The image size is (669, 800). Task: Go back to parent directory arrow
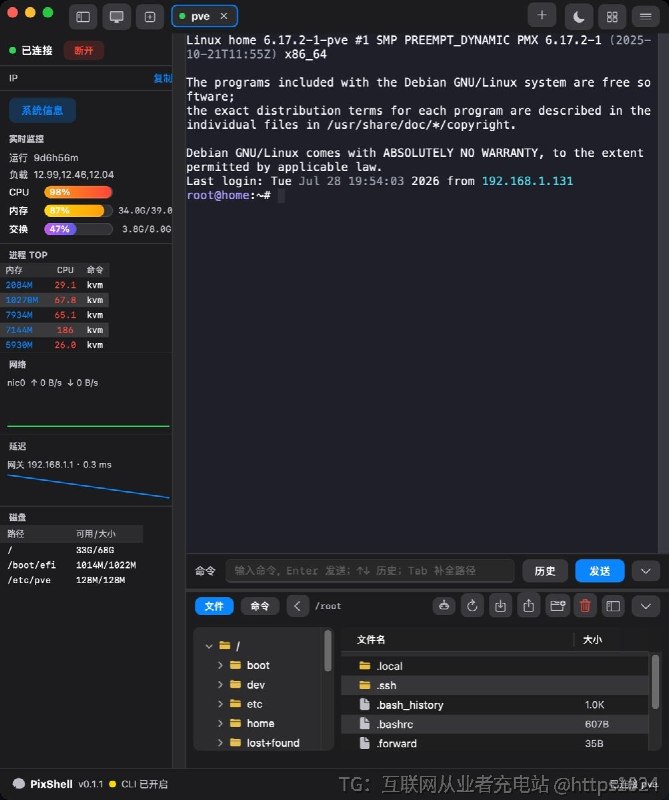coord(298,606)
